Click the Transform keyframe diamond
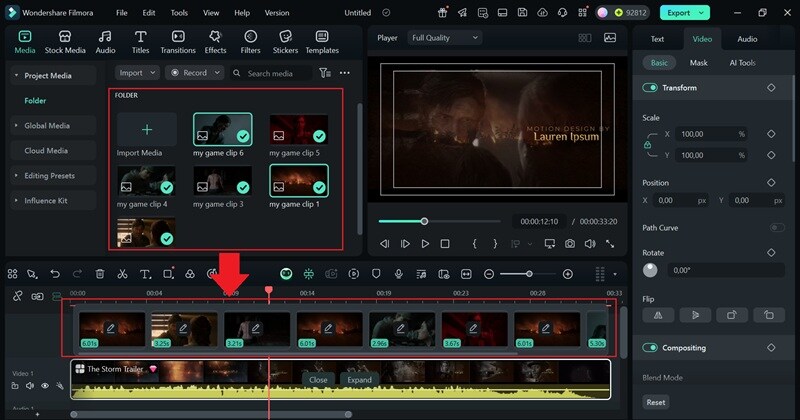Image resolution: width=800 pixels, height=420 pixels. point(771,88)
